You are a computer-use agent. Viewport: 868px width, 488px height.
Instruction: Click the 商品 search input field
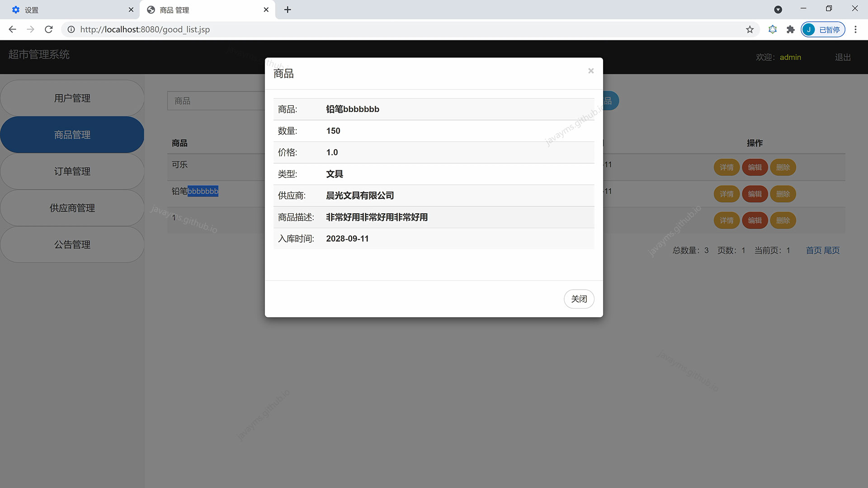(216, 101)
